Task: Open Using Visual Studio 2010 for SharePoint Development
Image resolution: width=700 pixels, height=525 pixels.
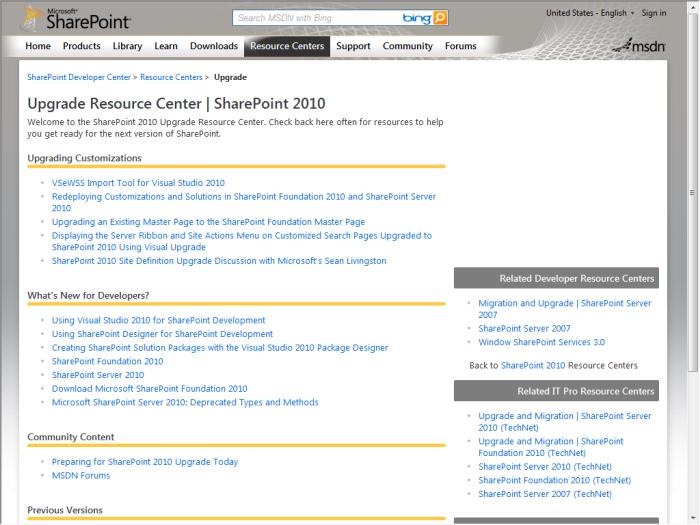Action: click(158, 320)
